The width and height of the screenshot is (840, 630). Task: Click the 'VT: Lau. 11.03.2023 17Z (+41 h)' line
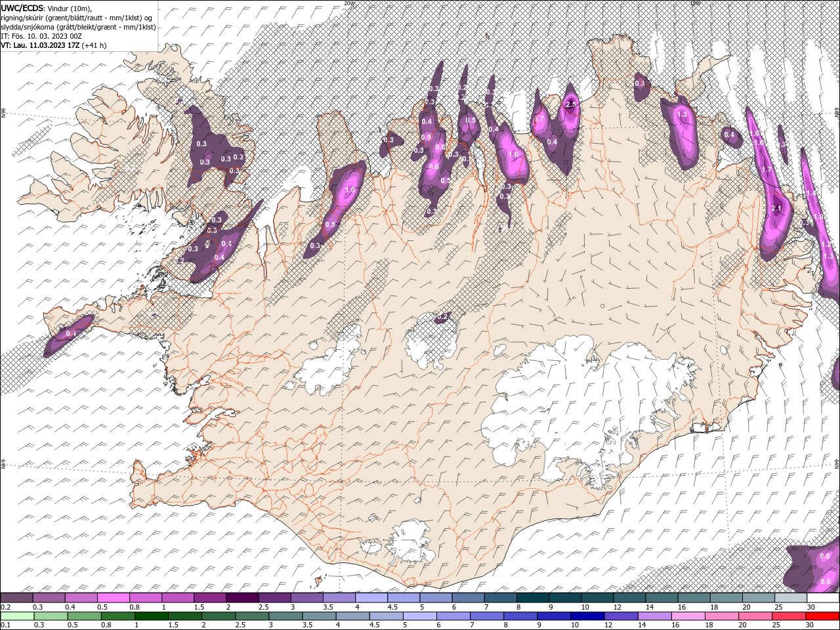(54, 45)
